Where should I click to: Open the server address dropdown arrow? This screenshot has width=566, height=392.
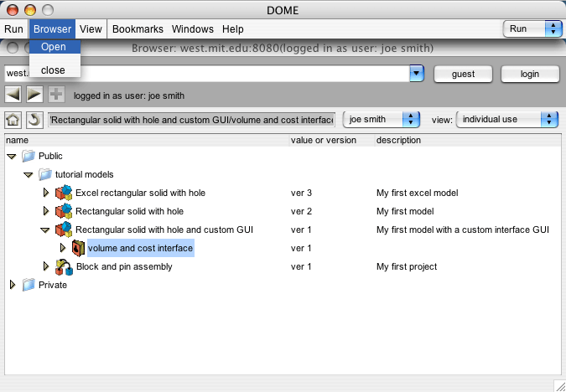click(x=417, y=74)
